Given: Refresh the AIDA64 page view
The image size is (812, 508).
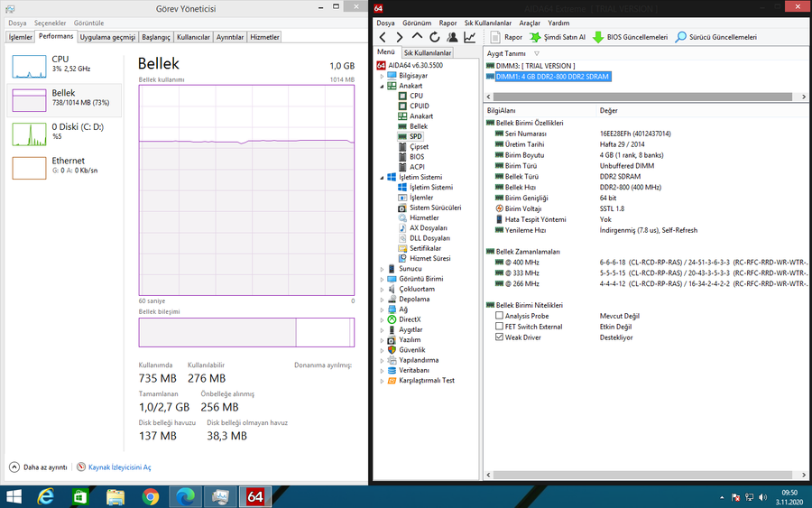Looking at the screenshot, I should click(x=435, y=37).
